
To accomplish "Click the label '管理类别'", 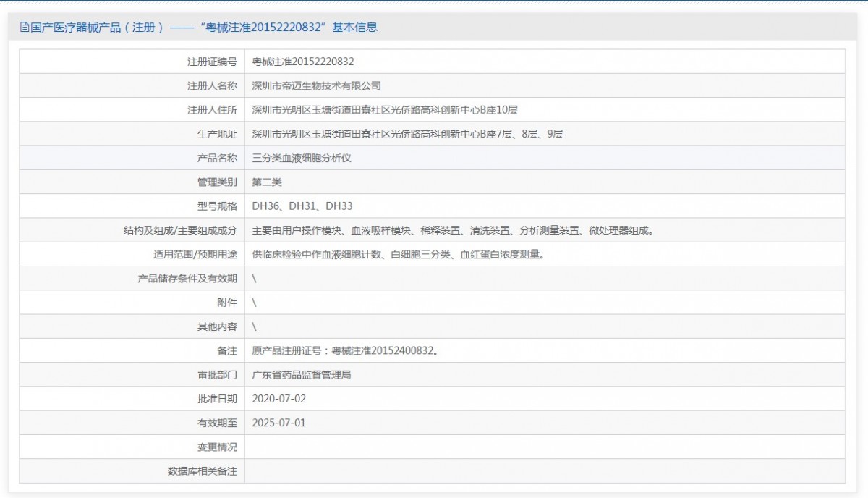I will [x=217, y=182].
